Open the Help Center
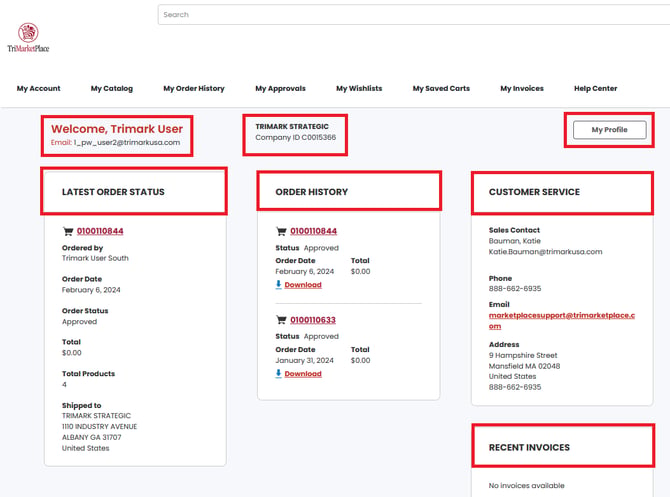The width and height of the screenshot is (670, 497). point(596,88)
